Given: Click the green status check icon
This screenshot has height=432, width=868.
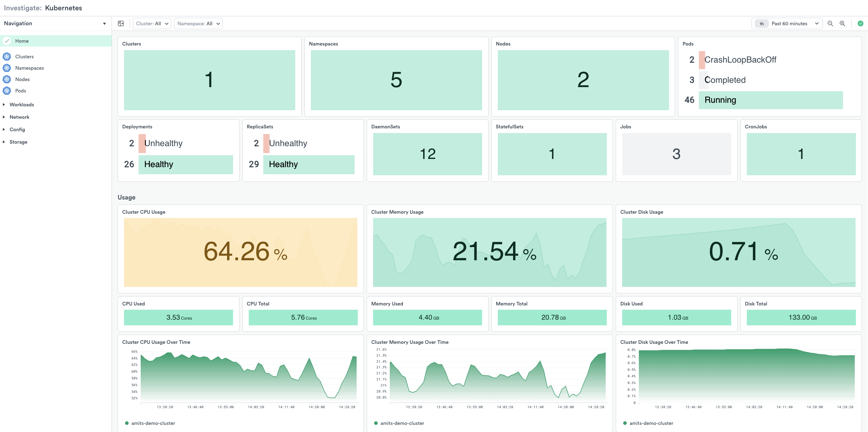Looking at the screenshot, I should point(860,23).
